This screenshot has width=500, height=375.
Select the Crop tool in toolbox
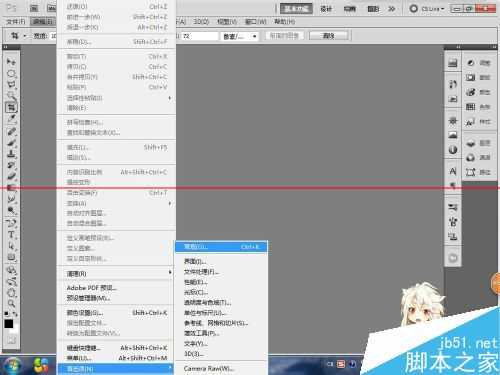point(11,107)
